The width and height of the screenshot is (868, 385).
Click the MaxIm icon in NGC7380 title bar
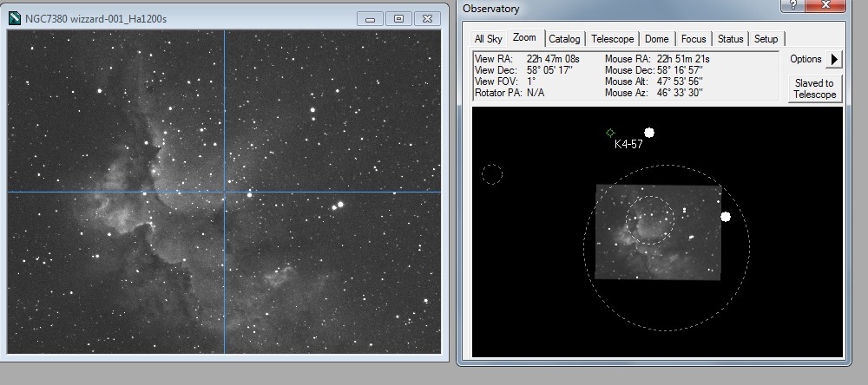coord(14,18)
